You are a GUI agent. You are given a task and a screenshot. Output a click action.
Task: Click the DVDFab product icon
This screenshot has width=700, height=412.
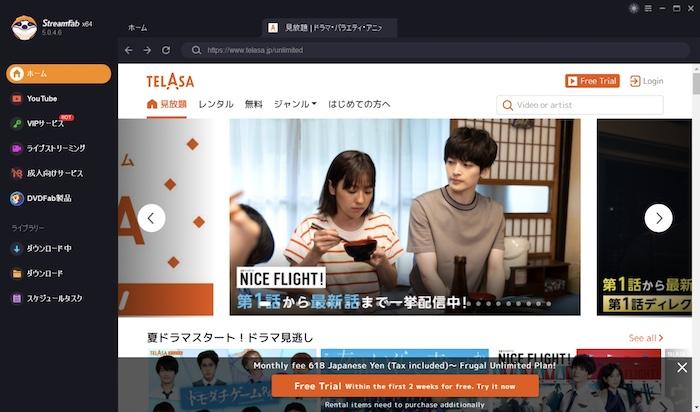pos(17,198)
